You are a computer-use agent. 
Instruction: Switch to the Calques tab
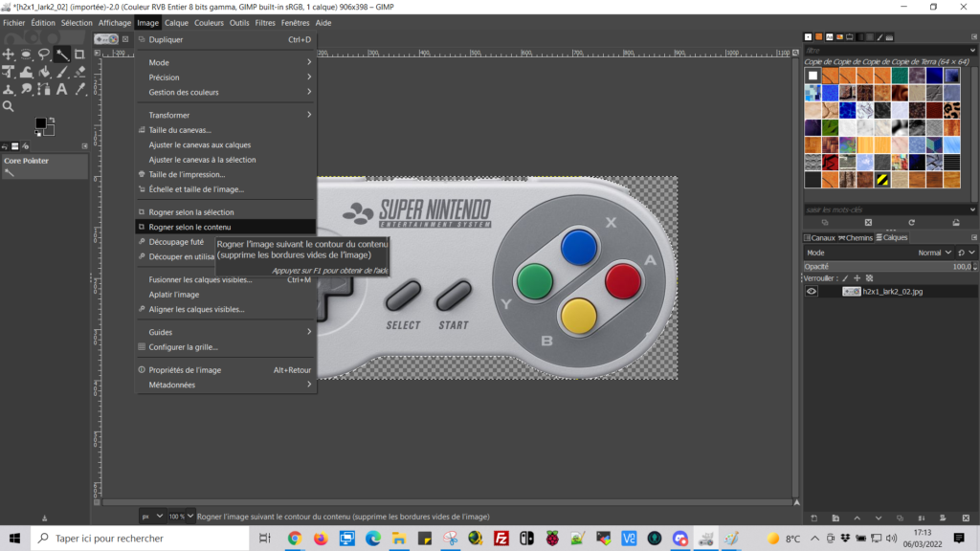pos(892,238)
